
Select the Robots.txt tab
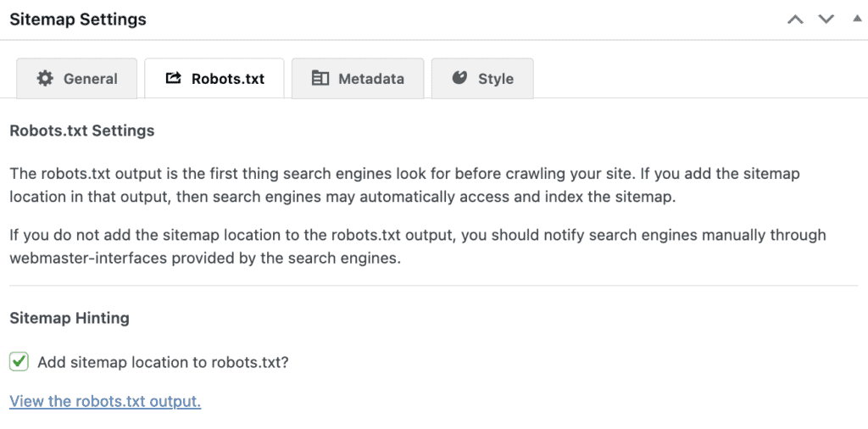[x=214, y=79]
